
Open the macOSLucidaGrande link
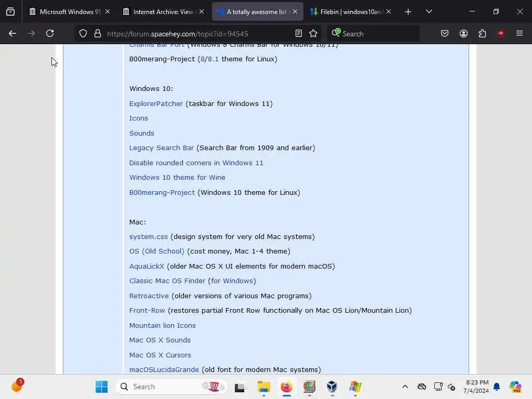pos(164,369)
